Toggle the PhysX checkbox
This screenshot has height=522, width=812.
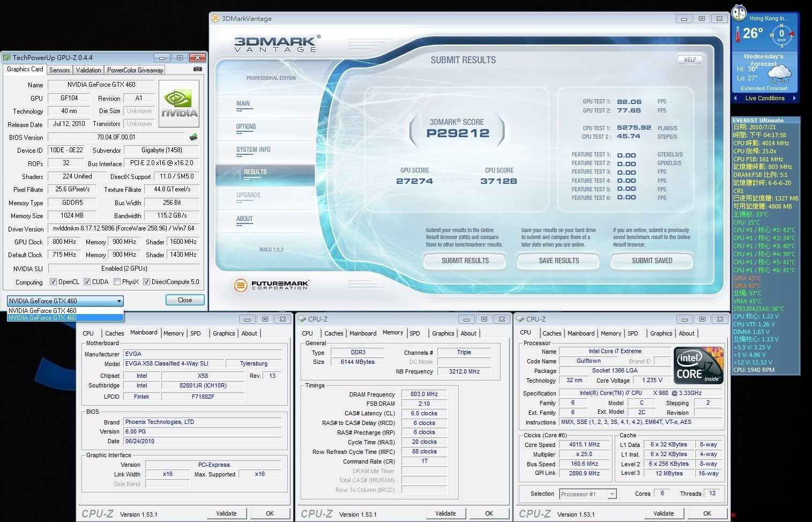117,282
